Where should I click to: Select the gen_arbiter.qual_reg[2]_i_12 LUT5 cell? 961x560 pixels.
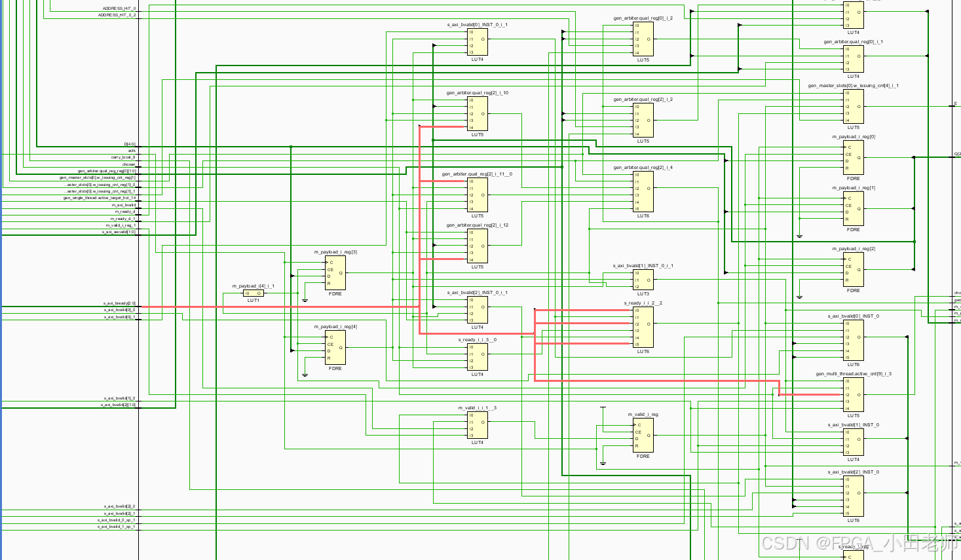pyautogui.click(x=478, y=246)
